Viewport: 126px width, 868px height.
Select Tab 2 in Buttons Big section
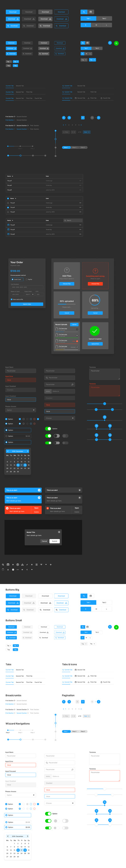click(x=104, y=603)
